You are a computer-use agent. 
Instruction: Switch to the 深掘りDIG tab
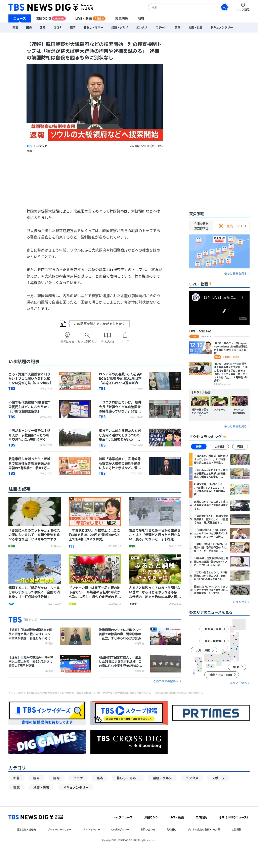(x=51, y=18)
